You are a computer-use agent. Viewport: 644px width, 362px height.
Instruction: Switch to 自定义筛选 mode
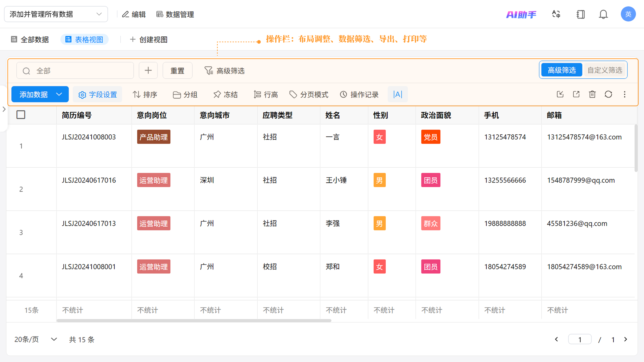coord(604,70)
